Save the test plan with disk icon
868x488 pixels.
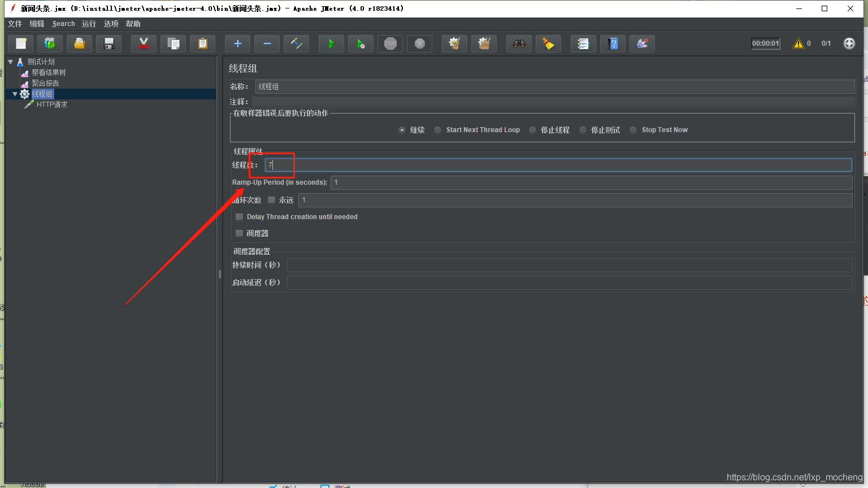point(108,43)
